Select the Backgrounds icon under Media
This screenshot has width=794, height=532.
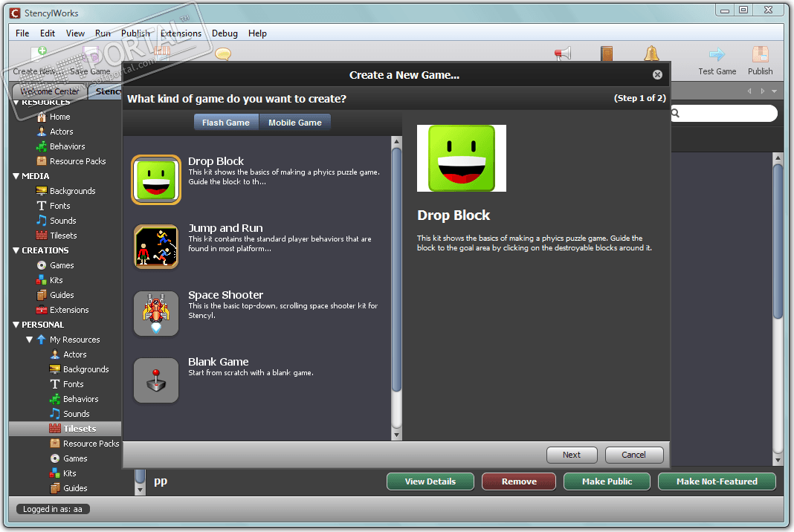[42, 191]
